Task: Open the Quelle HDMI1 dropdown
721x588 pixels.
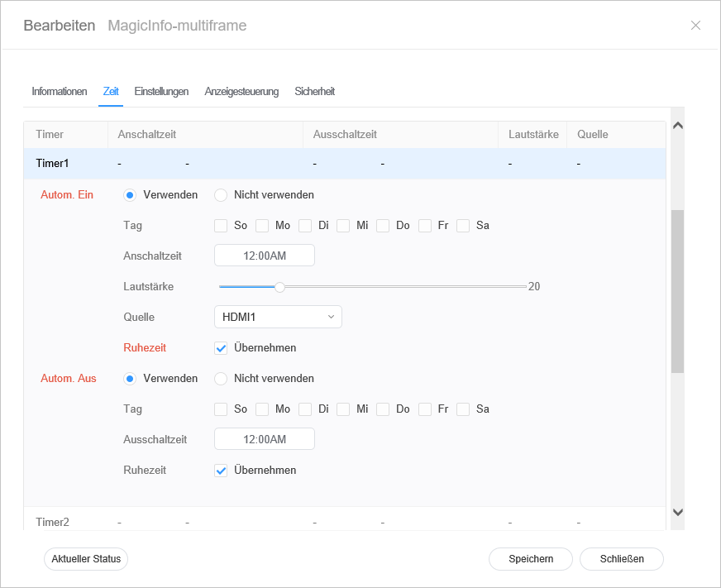Action: (278, 317)
